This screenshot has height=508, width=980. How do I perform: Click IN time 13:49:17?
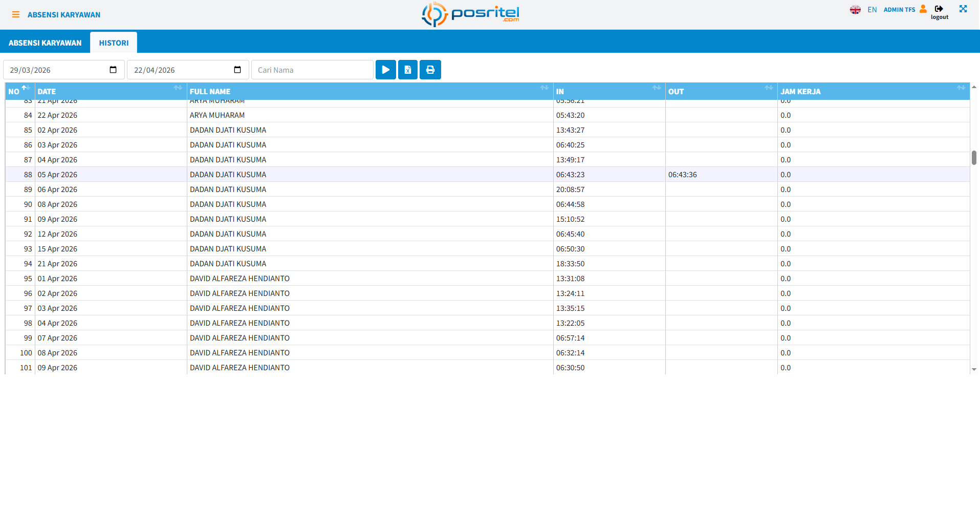570,160
